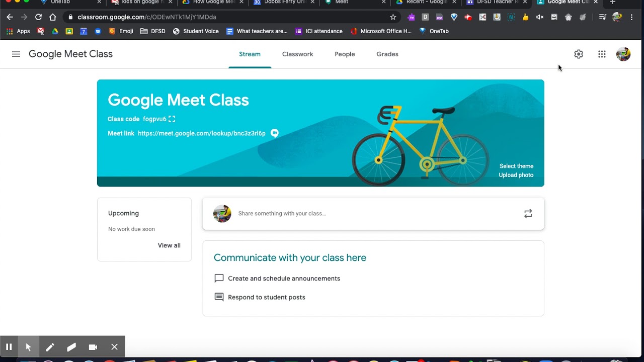
Task: Click View all upcoming work
Action: tap(169, 245)
